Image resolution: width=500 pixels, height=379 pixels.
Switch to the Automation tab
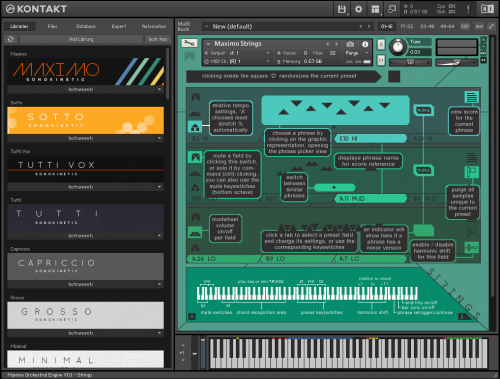click(154, 26)
